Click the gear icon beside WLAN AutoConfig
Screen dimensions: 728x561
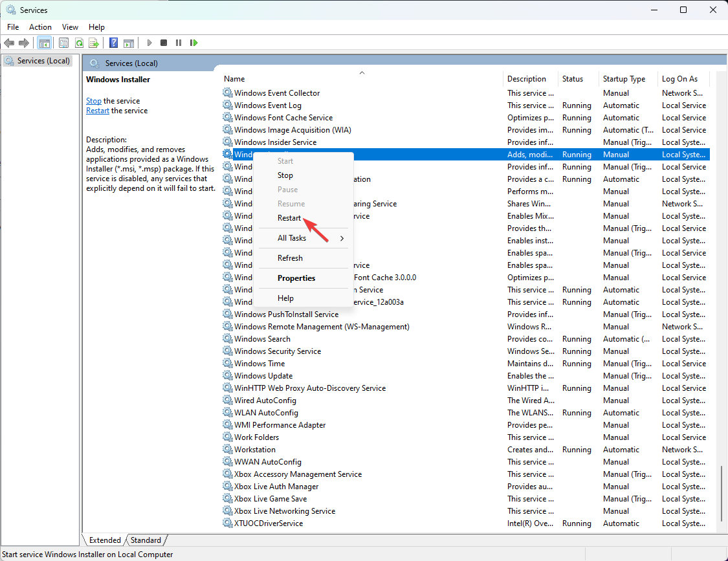pos(228,413)
